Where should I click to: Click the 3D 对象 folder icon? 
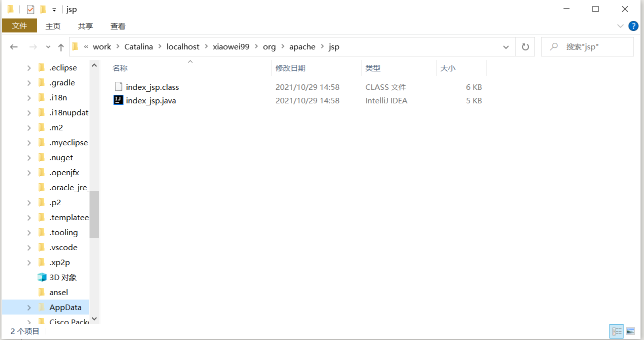coord(42,277)
